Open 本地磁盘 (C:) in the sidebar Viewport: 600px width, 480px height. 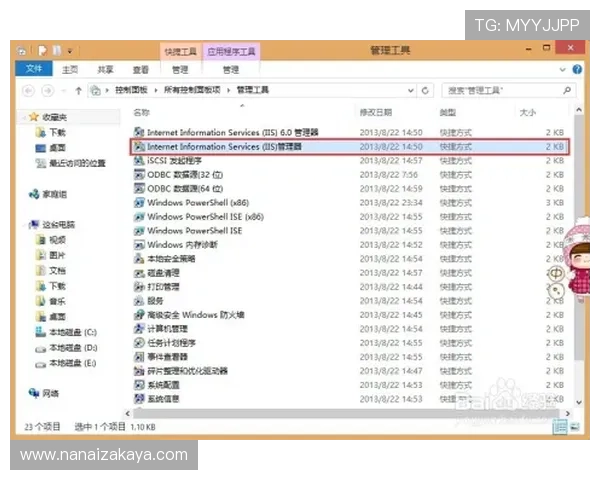coord(66,332)
